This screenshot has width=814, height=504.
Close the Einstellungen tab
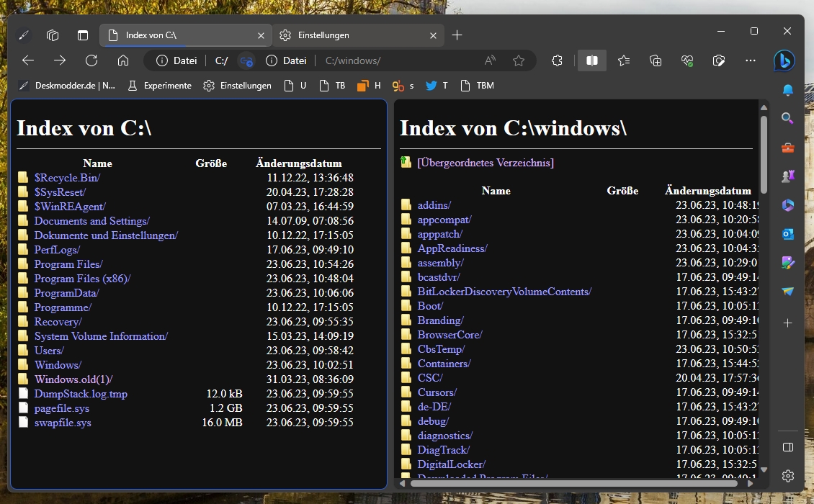(433, 35)
